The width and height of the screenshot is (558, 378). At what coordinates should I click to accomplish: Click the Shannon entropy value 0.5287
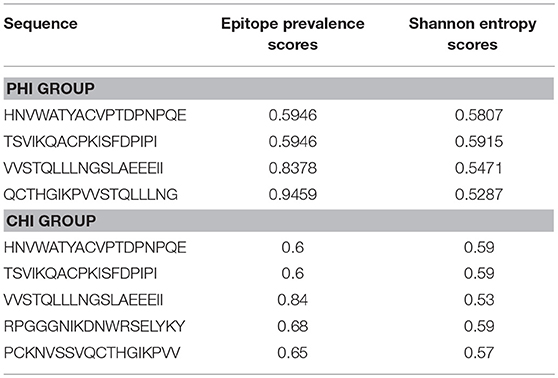[x=479, y=194]
